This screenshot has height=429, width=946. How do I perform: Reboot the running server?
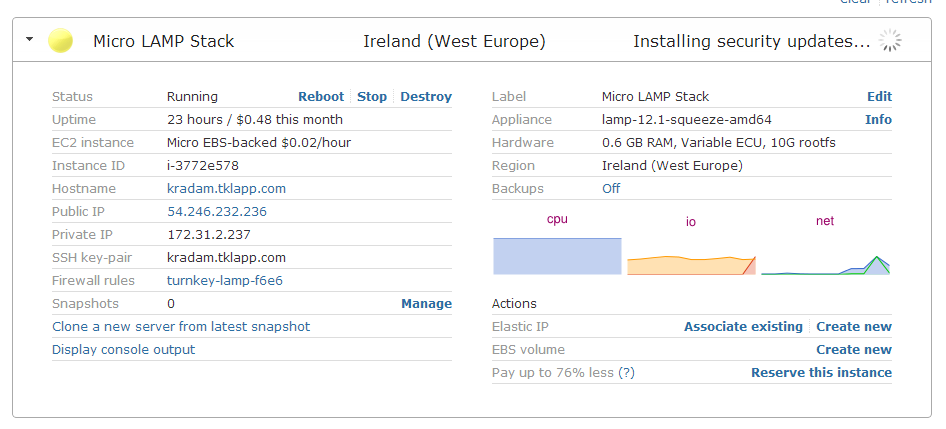pyautogui.click(x=321, y=97)
